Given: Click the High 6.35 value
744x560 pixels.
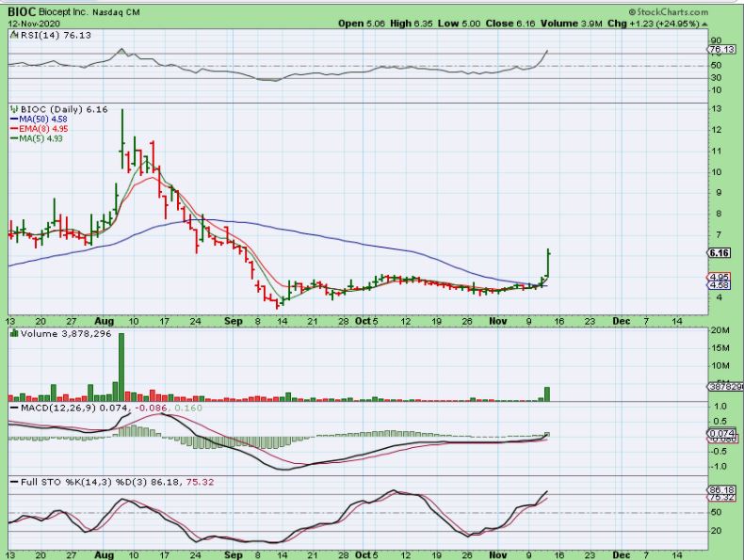Looking at the screenshot, I should 412,24.
